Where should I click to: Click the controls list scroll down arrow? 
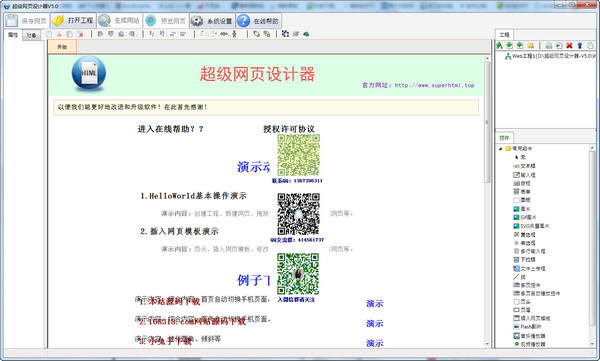click(592, 344)
